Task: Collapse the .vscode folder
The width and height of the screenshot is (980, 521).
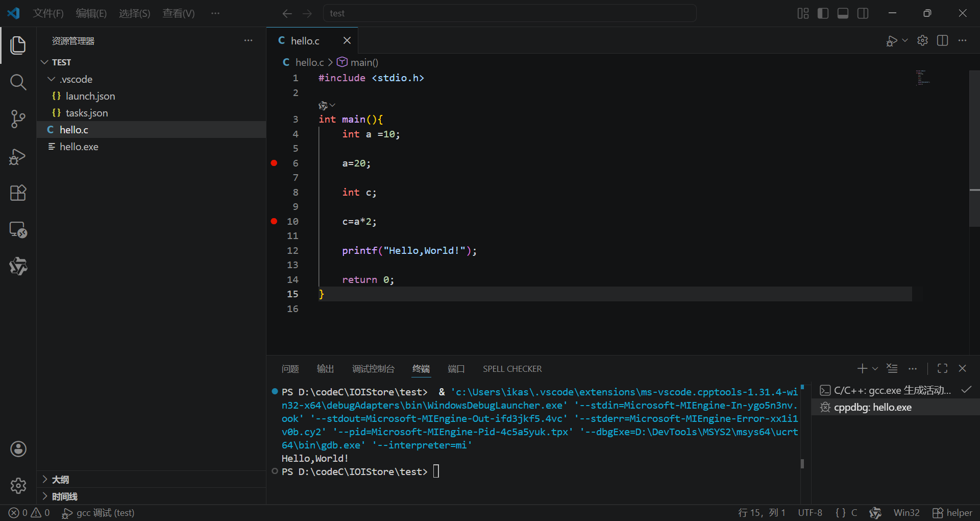Action: [51, 79]
